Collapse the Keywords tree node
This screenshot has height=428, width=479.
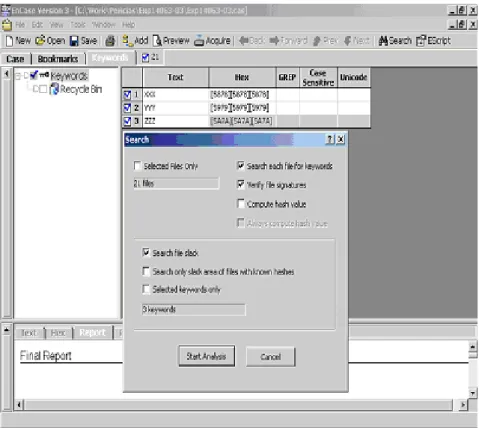click(18, 76)
